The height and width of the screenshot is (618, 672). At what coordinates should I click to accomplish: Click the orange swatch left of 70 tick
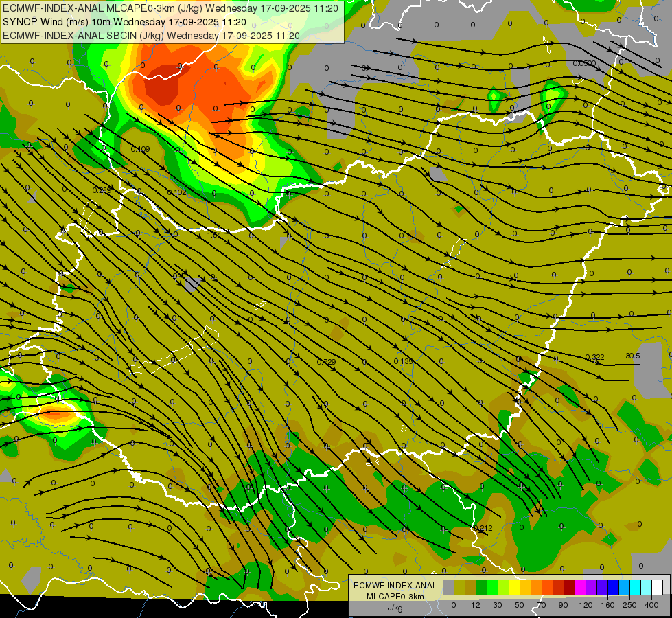(x=537, y=587)
